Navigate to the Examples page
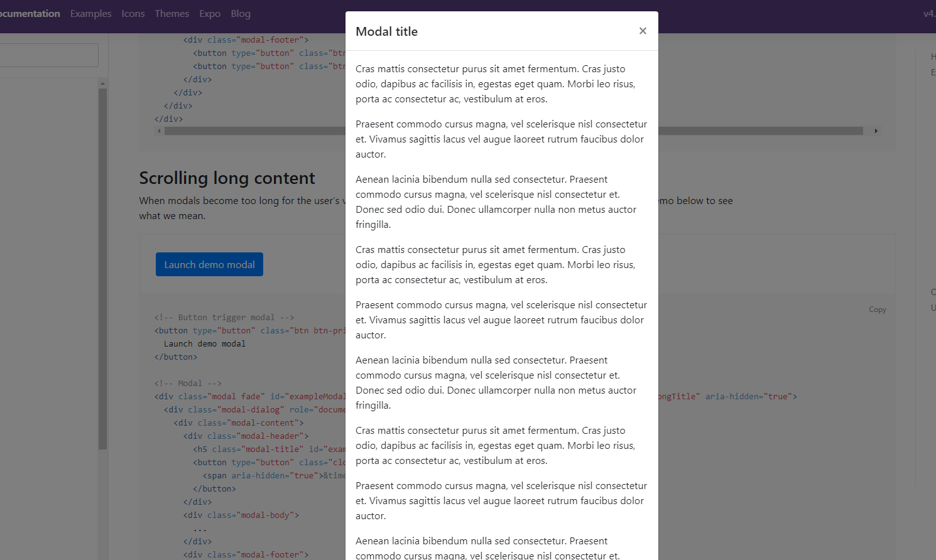The width and height of the screenshot is (936, 560). point(90,13)
